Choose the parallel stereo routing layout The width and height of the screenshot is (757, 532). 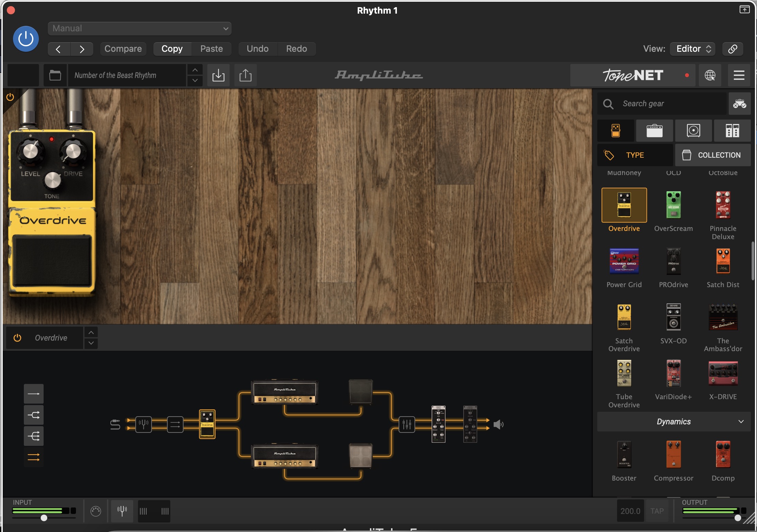(x=34, y=457)
